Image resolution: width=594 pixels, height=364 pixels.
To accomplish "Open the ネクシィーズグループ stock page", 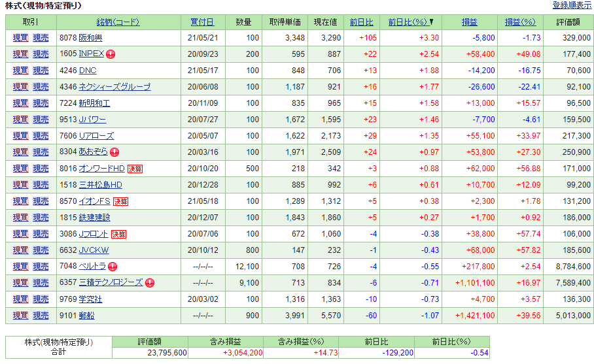I will [x=114, y=87].
